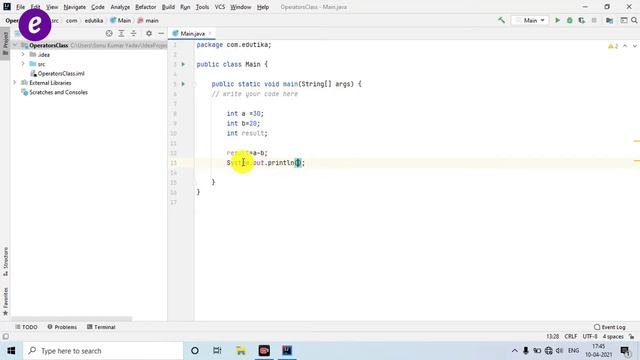The height and width of the screenshot is (360, 640).
Task: Click the Search Everywhere magnifier icon
Action: pyautogui.click(x=634, y=20)
